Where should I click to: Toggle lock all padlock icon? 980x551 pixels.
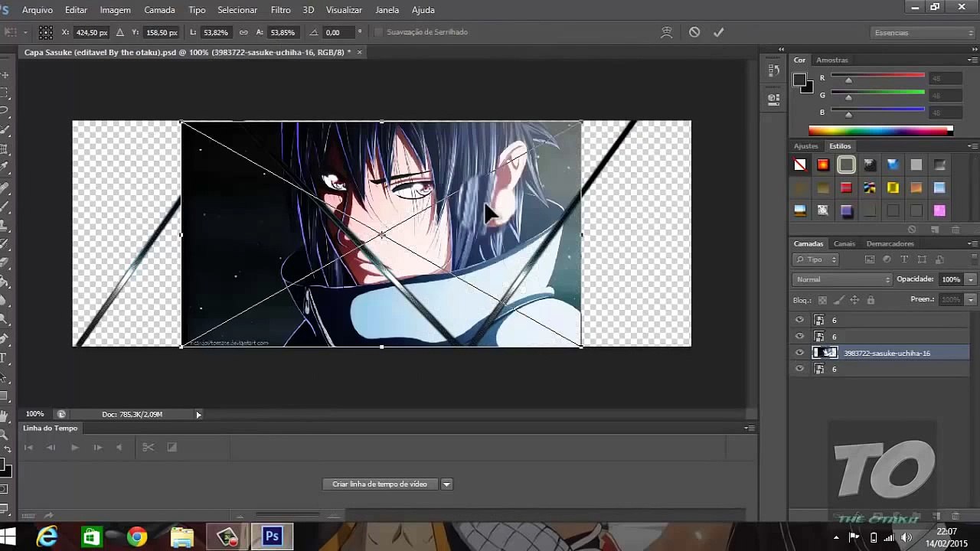871,300
